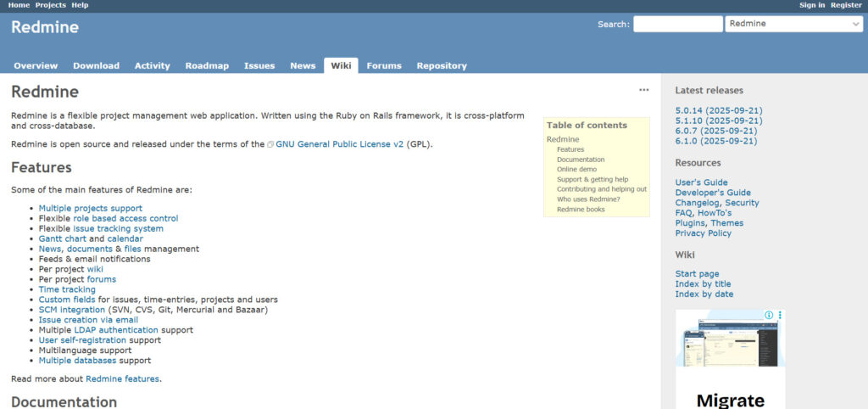Select the Issues tab
Screen dimensions: 868x409
259,65
